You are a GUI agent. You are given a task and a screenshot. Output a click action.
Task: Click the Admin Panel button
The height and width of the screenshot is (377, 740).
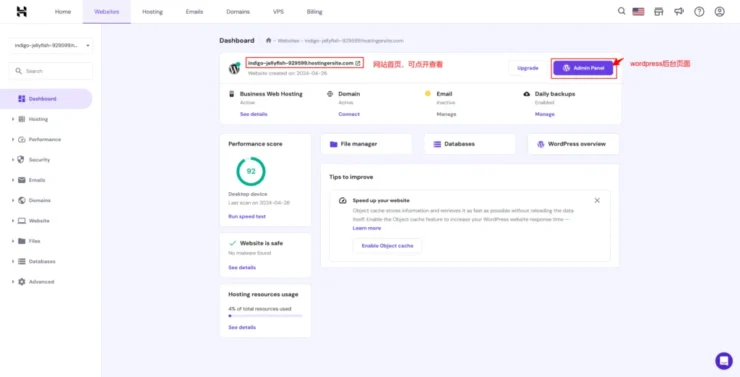coord(583,68)
